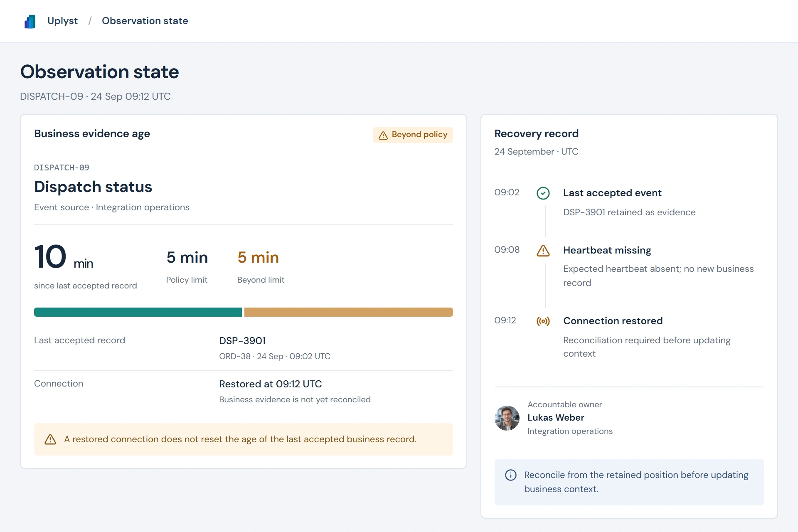The width and height of the screenshot is (798, 532).
Task: Click the Connection restored entry title
Action: click(x=613, y=321)
